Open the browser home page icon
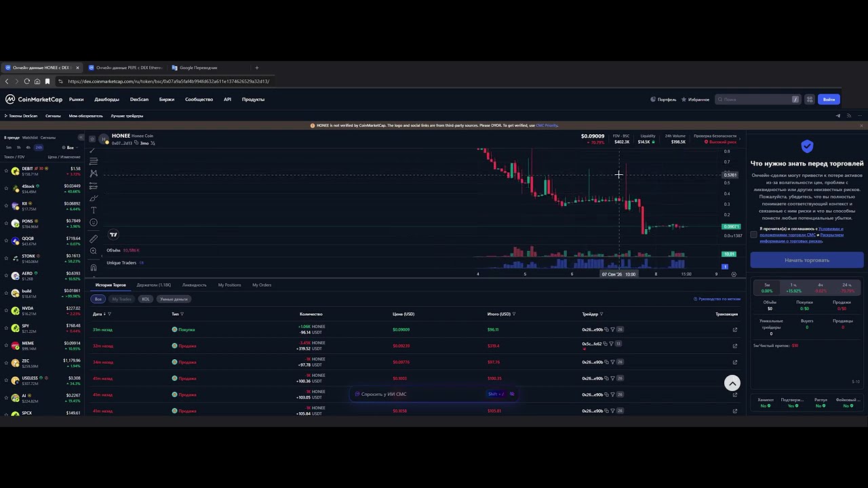Image resolution: width=868 pixels, height=488 pixels. click(37, 81)
